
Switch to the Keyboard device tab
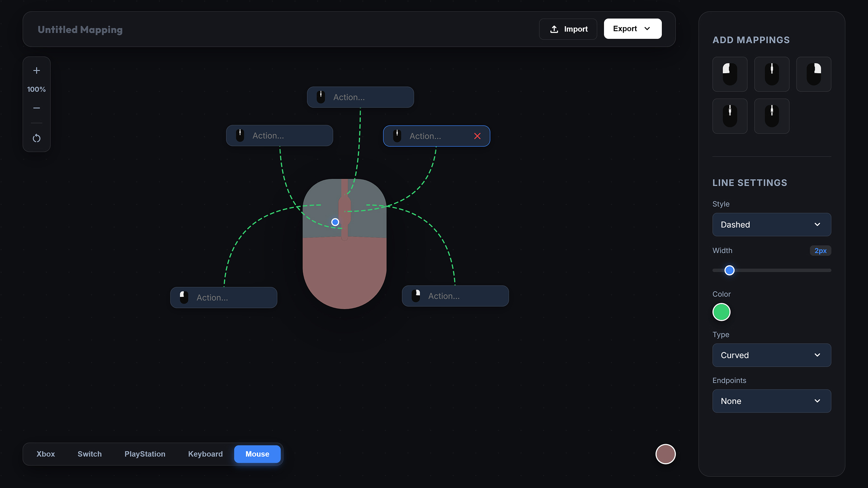tap(205, 454)
